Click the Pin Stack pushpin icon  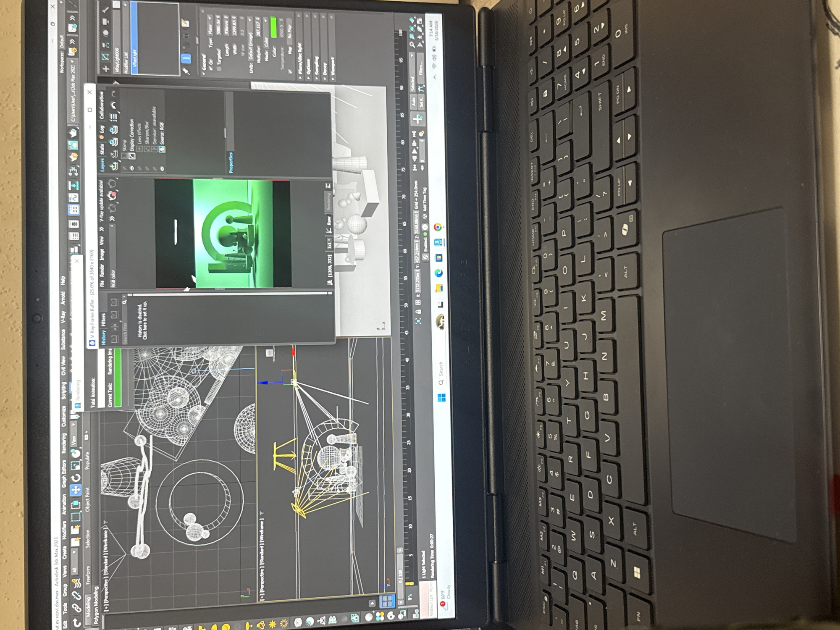click(x=186, y=71)
